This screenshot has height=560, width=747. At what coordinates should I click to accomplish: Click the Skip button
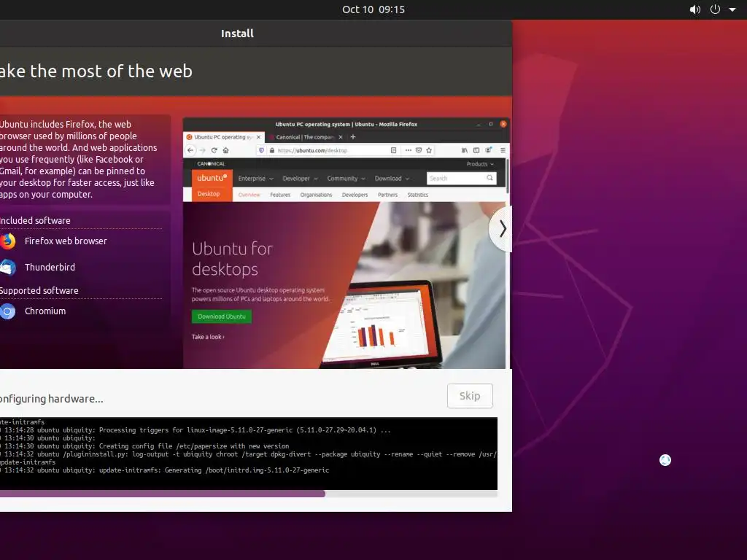pyautogui.click(x=470, y=396)
